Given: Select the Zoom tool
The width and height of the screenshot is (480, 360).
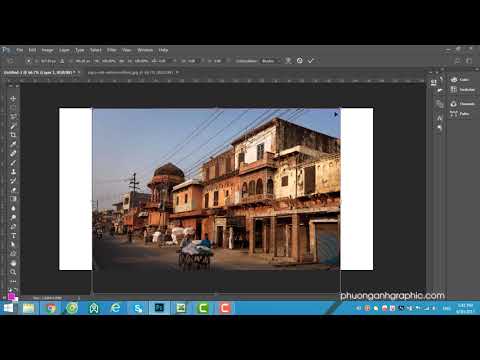Looking at the screenshot, I should (x=13, y=272).
